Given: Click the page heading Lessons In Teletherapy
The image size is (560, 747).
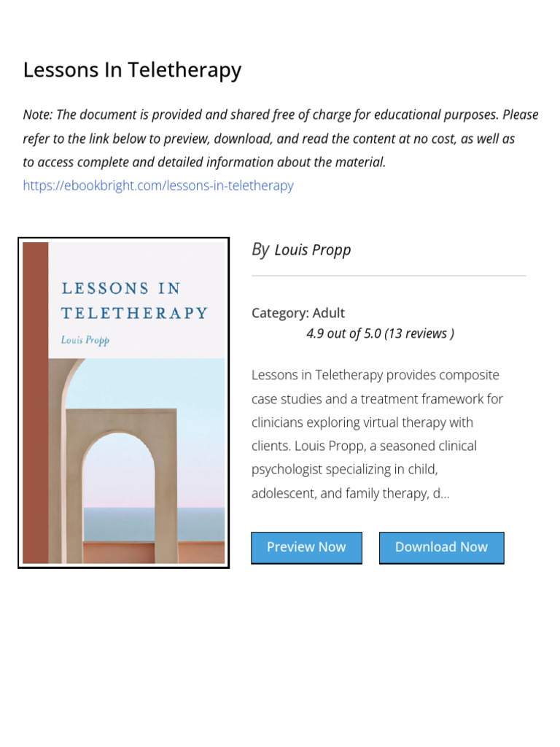Looking at the screenshot, I should tap(133, 69).
